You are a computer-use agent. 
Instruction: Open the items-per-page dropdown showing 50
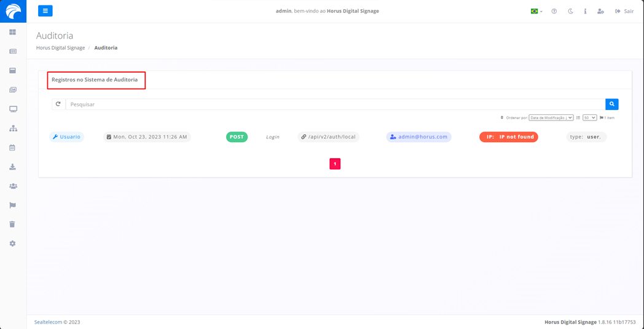coord(589,117)
